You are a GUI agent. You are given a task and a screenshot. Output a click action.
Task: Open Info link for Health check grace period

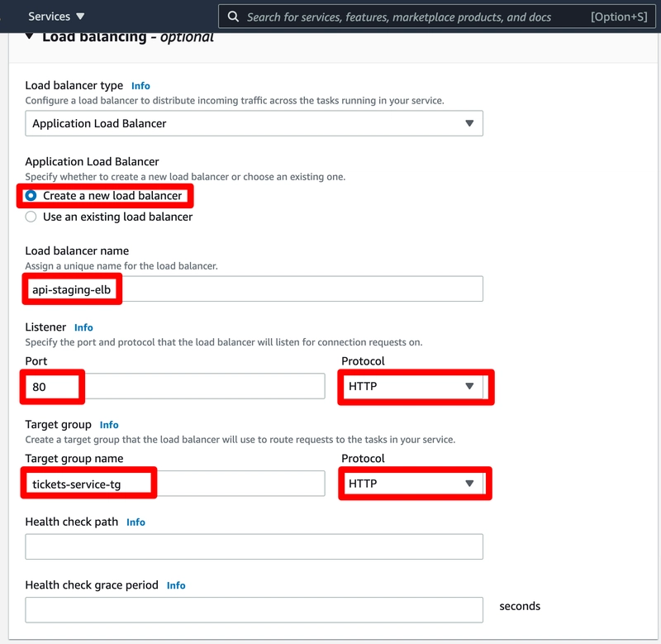tap(176, 585)
